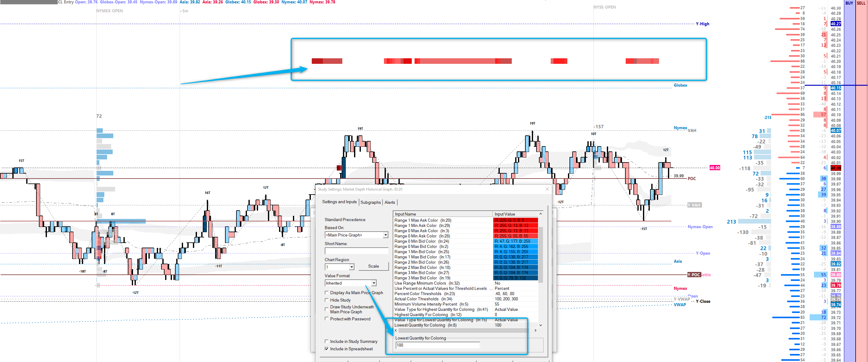Uncheck Include in Spreadsheet
The image size is (868, 362).
[x=327, y=349]
